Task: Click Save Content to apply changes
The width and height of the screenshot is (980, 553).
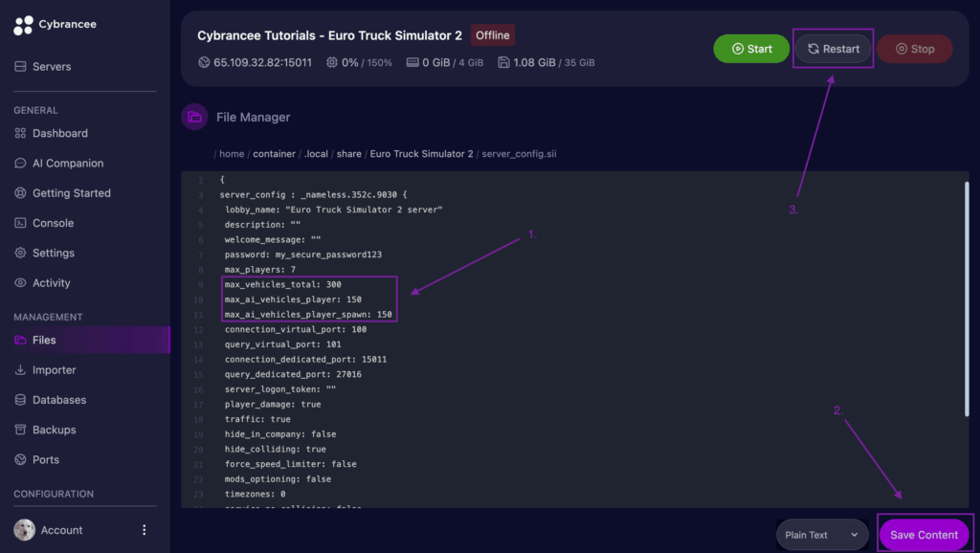Action: pyautogui.click(x=924, y=535)
